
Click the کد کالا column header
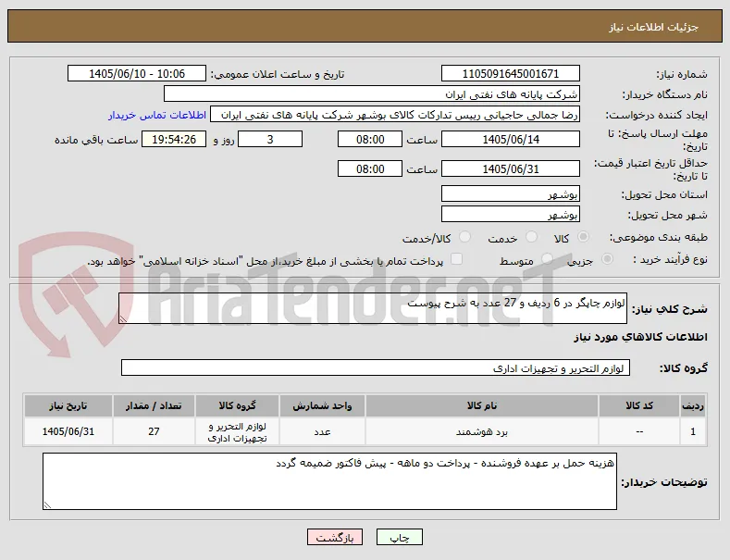tap(639, 405)
